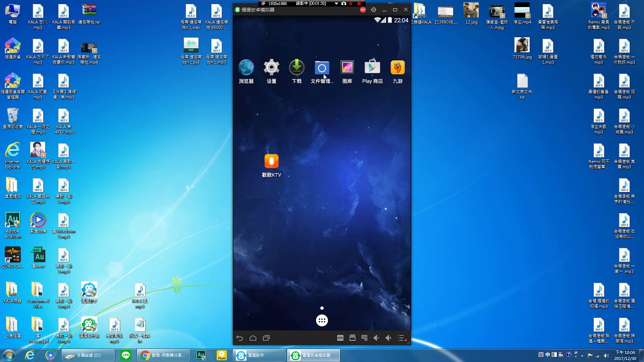Open the Play 商店 store app
644x362 pixels.
coord(372,71)
